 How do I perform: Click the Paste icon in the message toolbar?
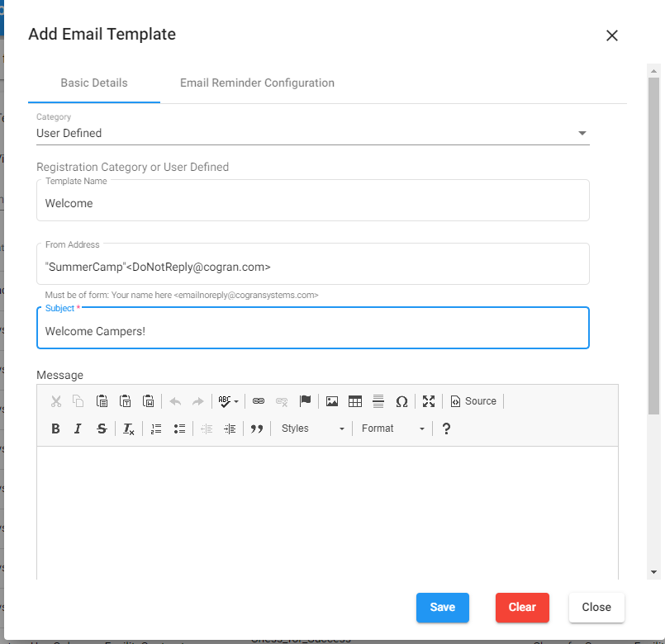pos(102,401)
